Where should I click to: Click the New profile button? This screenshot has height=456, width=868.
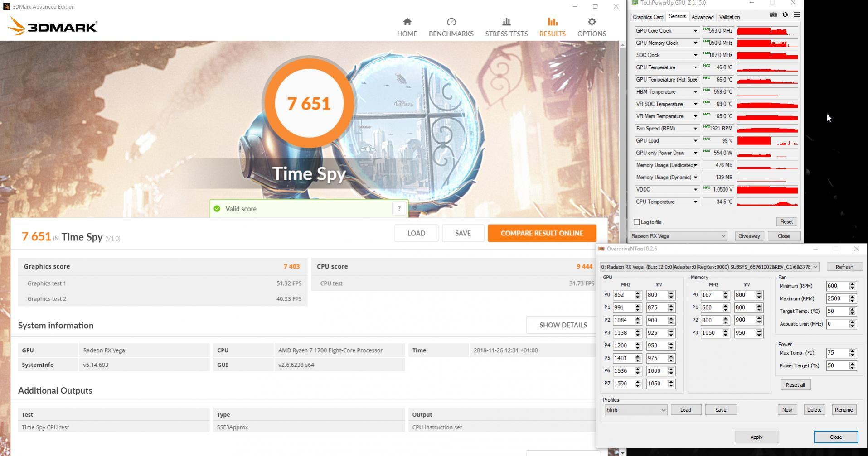787,410
